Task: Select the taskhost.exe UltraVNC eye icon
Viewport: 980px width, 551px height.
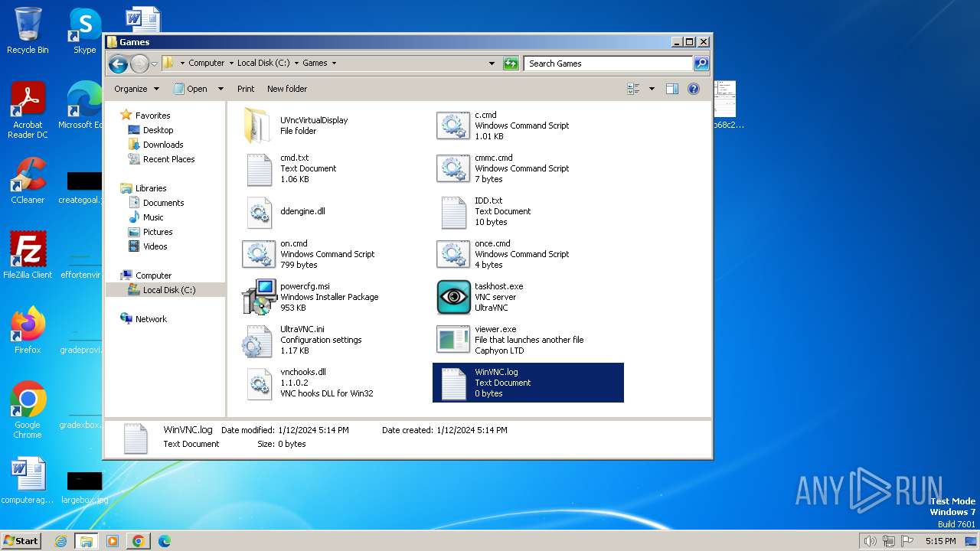Action: pos(453,297)
